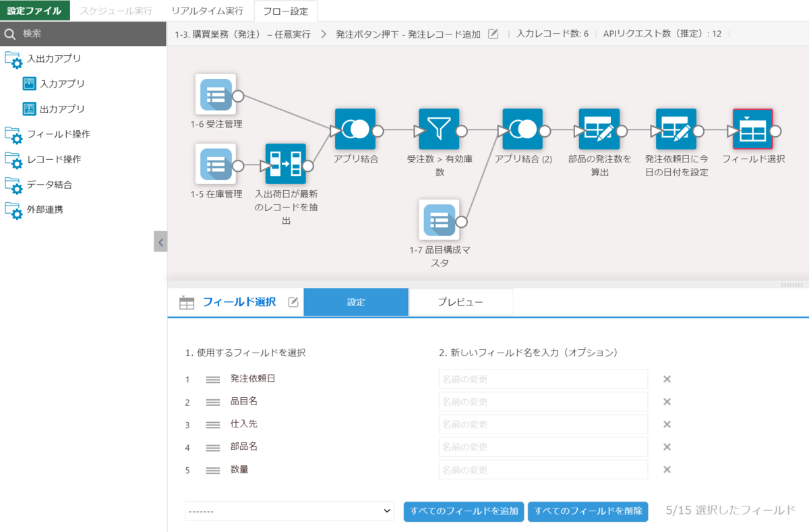Viewport: 809px width, 532px height.
Task: Click rename field for 数量
Action: click(x=543, y=470)
